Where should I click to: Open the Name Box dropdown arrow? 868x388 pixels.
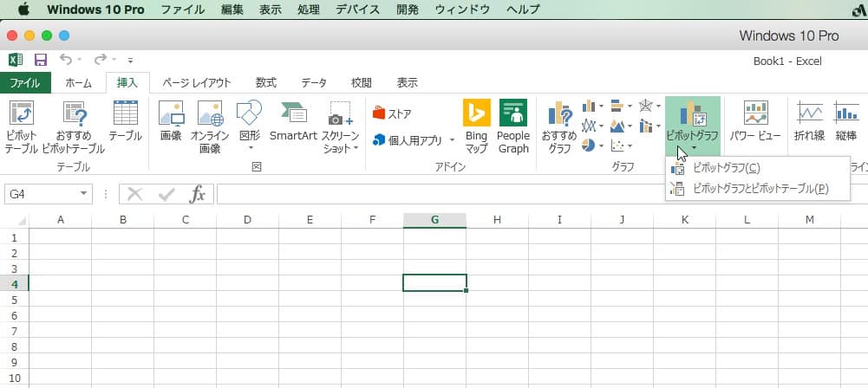(x=84, y=194)
